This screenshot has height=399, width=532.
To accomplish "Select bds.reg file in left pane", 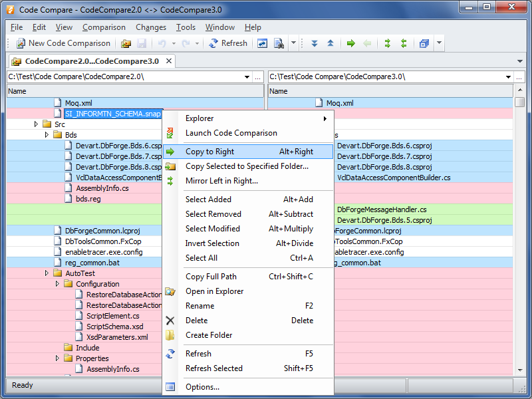I will 88,199.
